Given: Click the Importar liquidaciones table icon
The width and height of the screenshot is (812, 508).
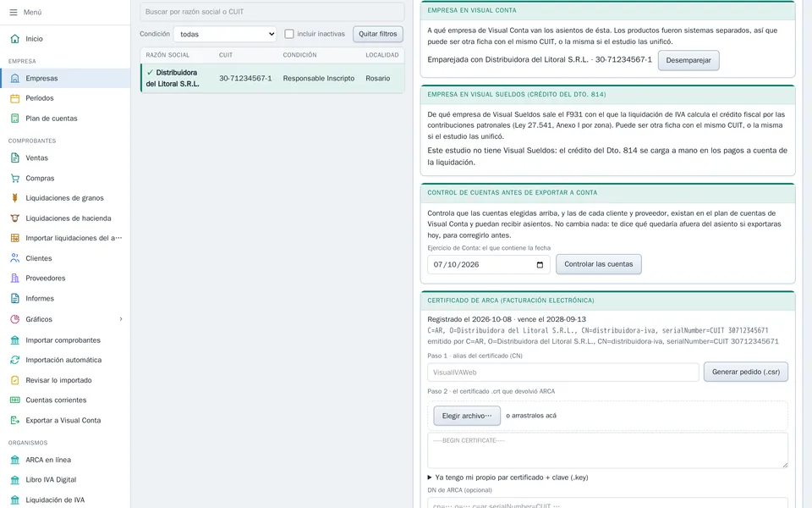Looking at the screenshot, I should 15,238.
